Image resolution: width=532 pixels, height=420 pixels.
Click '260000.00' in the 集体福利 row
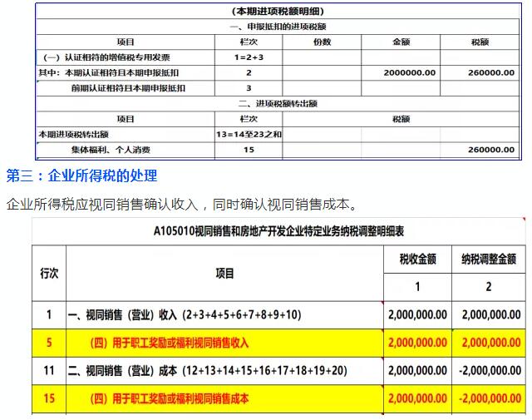[491, 150]
